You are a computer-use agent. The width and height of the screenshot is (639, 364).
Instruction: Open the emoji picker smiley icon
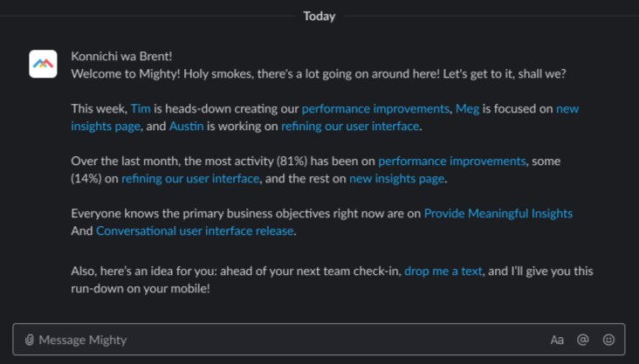(608, 340)
